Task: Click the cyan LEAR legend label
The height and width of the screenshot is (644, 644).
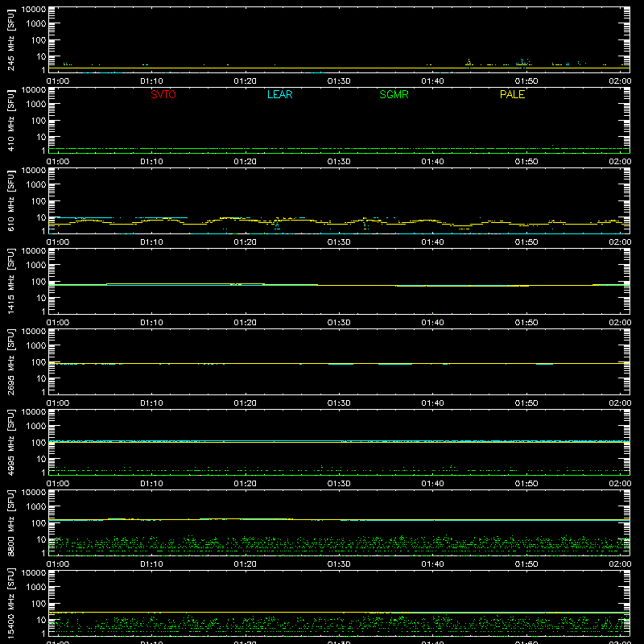Action: point(279,94)
